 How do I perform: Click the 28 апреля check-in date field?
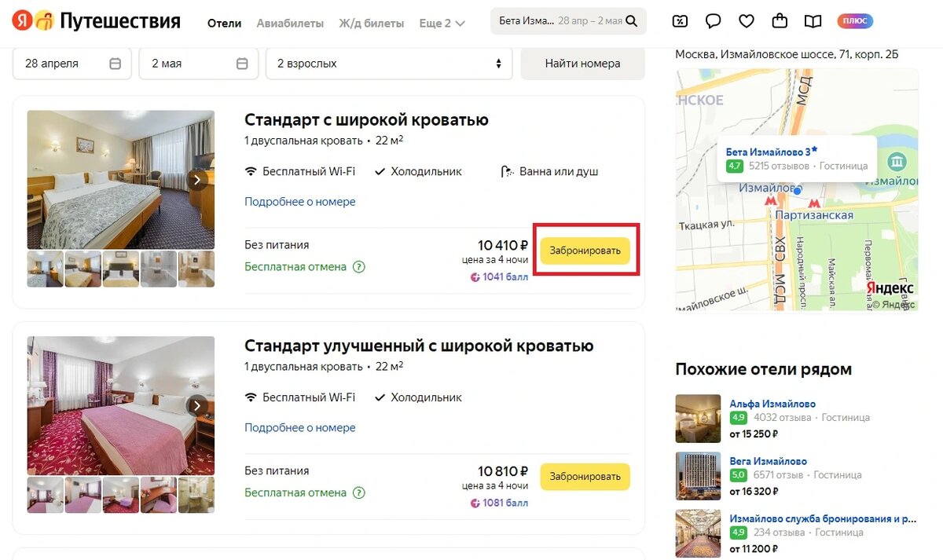pyautogui.click(x=72, y=64)
